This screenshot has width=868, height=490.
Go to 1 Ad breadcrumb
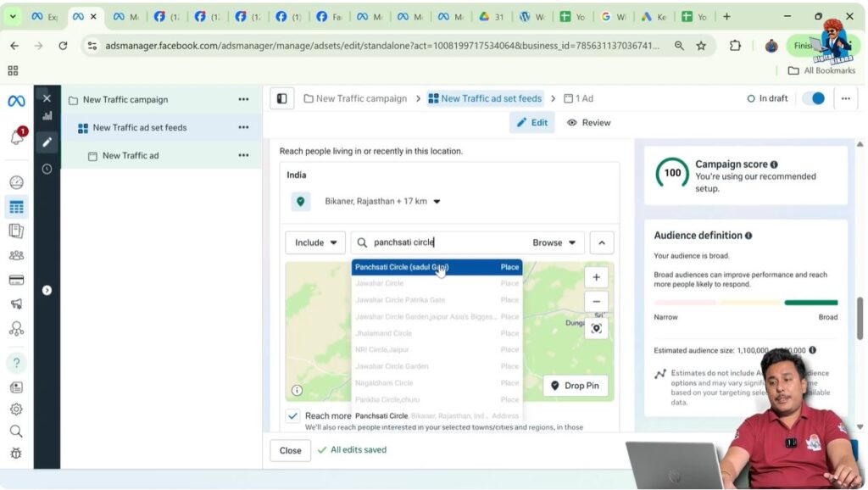578,98
